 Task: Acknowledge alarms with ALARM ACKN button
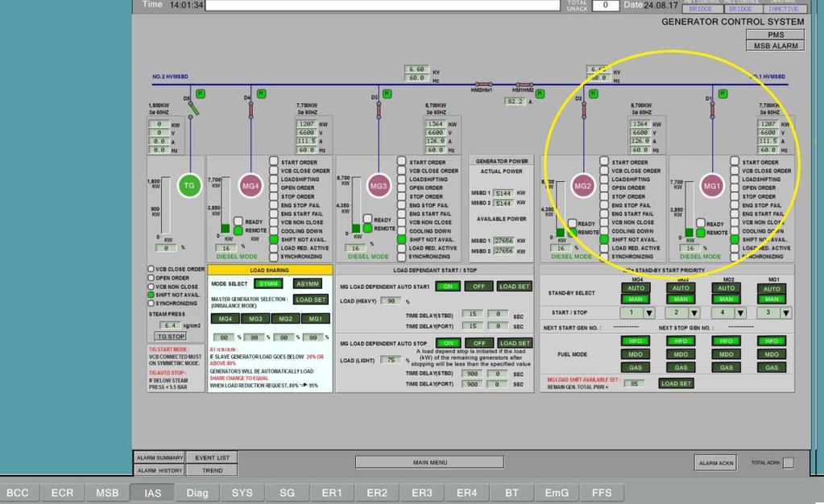(716, 463)
